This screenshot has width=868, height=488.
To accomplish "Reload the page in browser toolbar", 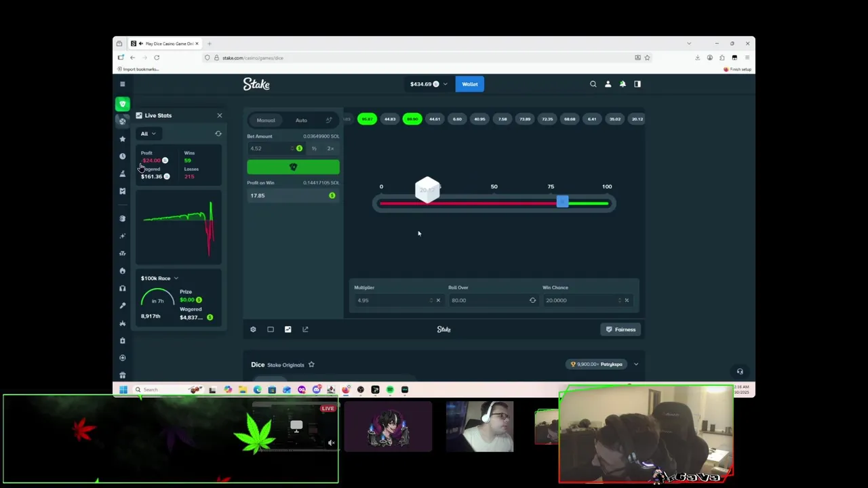I will point(157,58).
